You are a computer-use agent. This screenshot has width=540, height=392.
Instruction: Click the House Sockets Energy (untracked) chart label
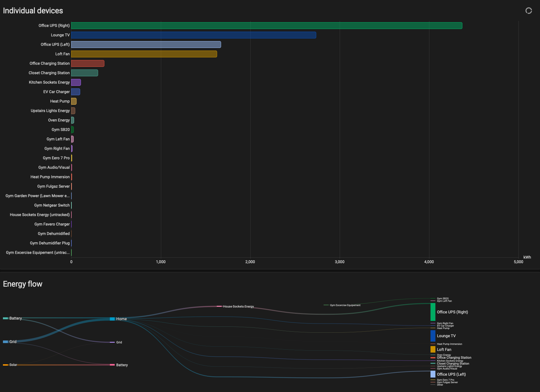40,215
